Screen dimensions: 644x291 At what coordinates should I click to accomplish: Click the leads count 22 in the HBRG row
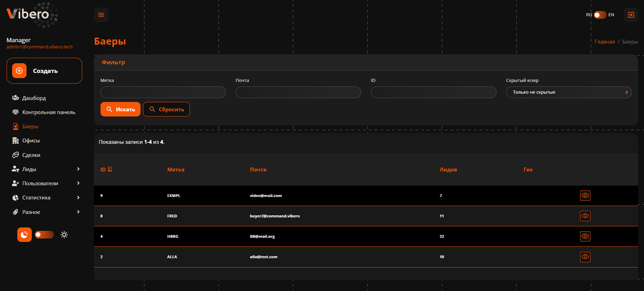point(442,236)
